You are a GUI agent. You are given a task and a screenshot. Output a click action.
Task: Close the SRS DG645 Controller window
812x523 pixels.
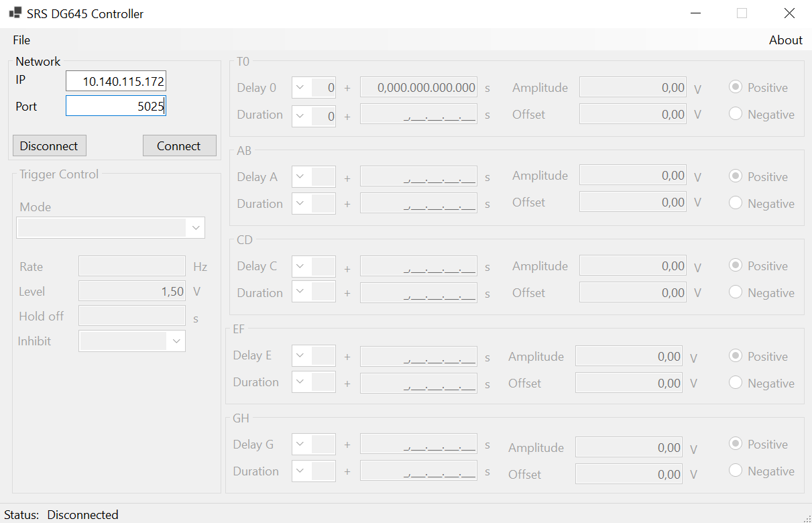pyautogui.click(x=789, y=13)
